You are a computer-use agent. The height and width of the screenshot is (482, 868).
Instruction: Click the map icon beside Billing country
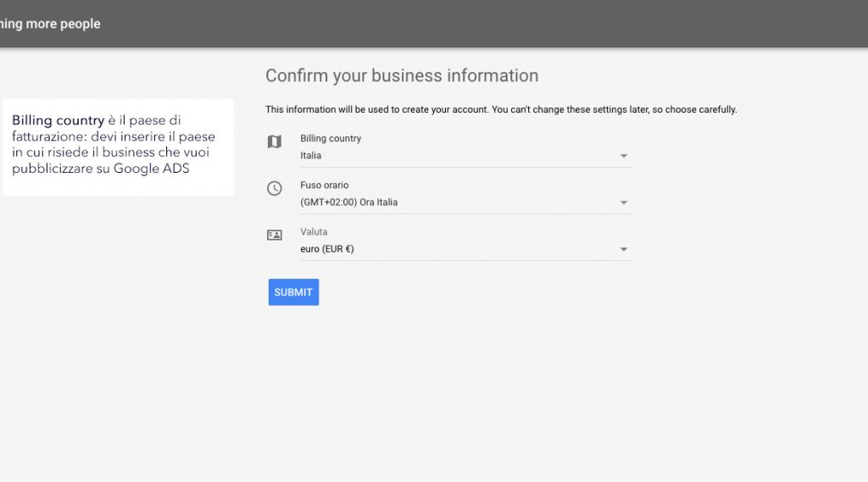coord(275,141)
